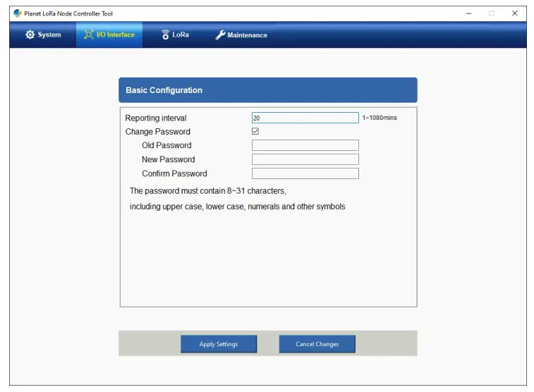Open the System tab
Viewport: 534px width, 392px height.
(43, 35)
